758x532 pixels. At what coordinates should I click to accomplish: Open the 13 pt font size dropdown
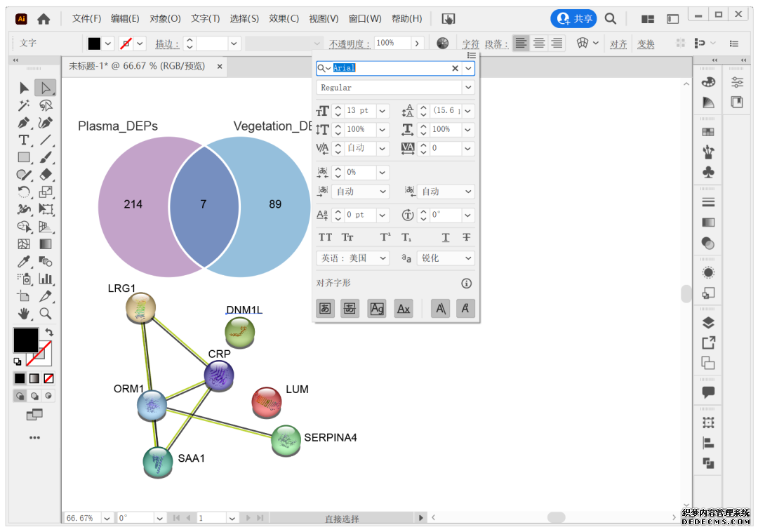383,111
